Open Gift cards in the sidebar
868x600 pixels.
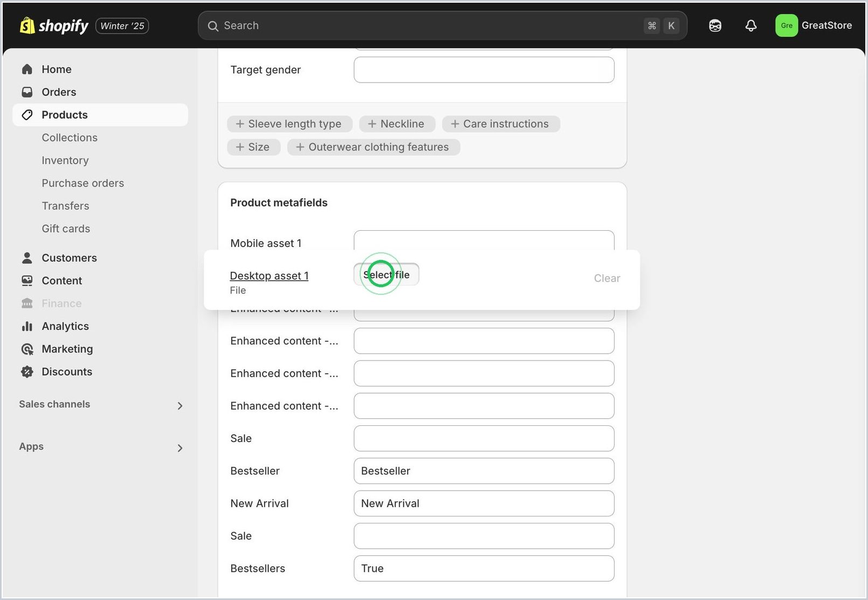pos(66,229)
